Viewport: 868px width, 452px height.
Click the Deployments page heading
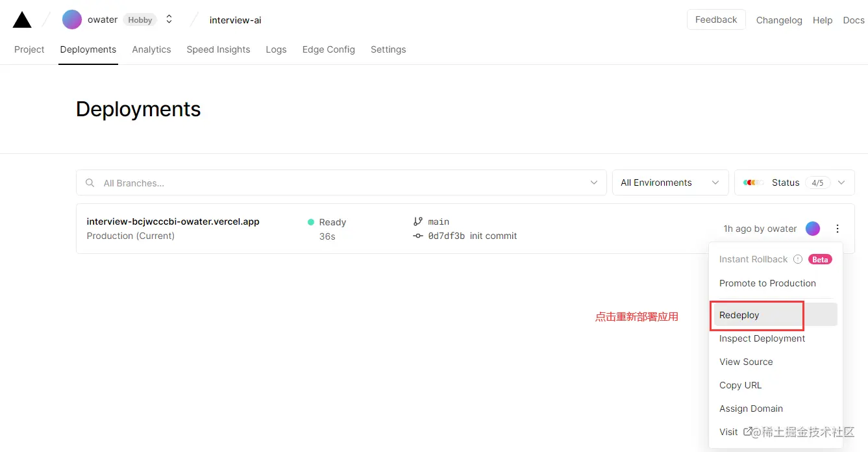[x=138, y=109]
